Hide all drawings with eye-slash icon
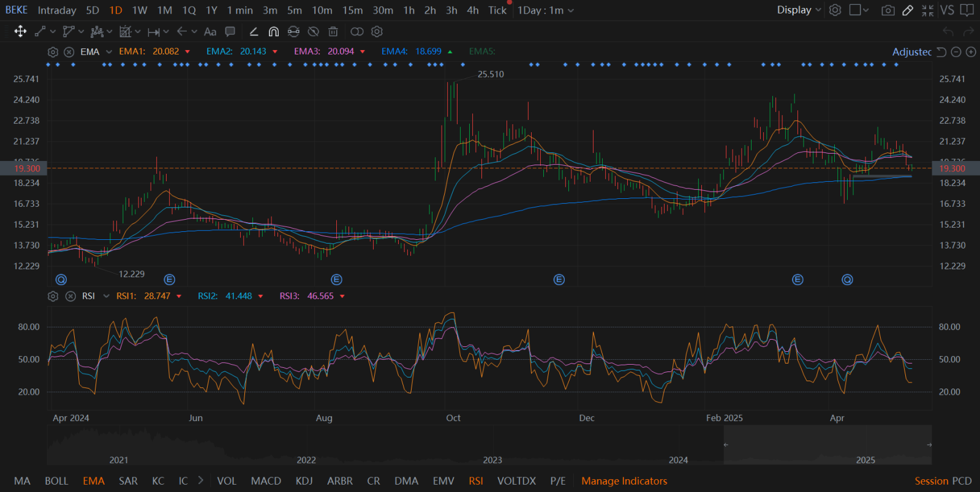The image size is (980, 492). (x=313, y=31)
